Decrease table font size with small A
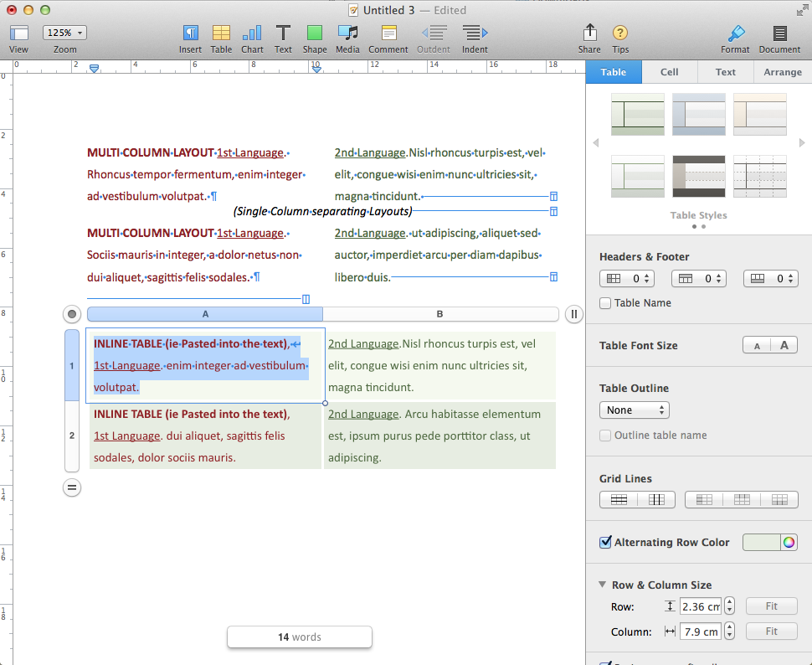Viewport: 812px width, 665px height. (757, 346)
